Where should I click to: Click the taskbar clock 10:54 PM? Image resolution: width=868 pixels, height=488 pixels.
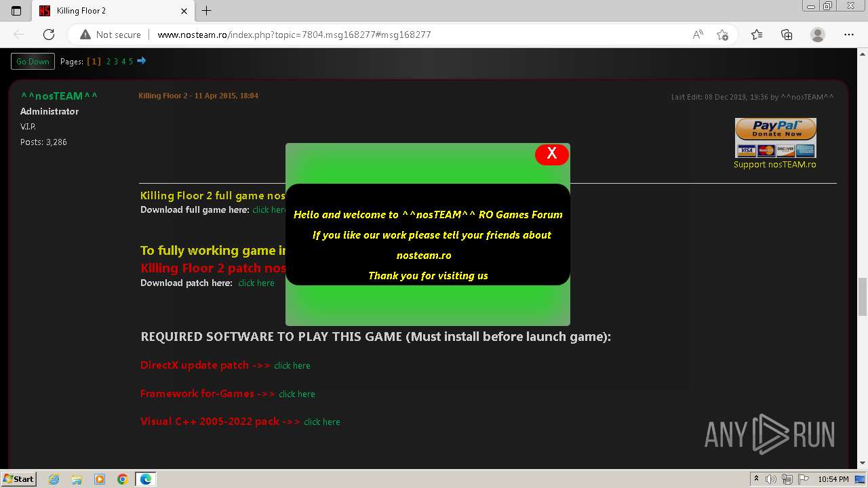coord(833,479)
